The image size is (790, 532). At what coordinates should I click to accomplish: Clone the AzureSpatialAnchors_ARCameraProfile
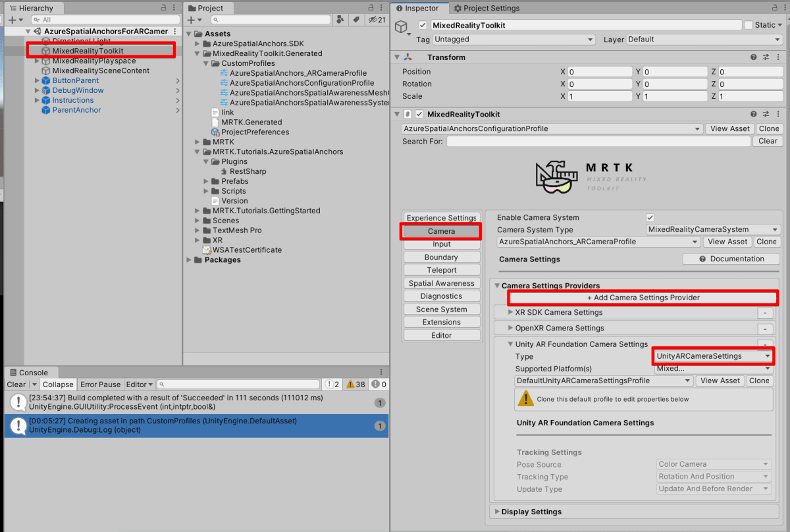point(766,242)
